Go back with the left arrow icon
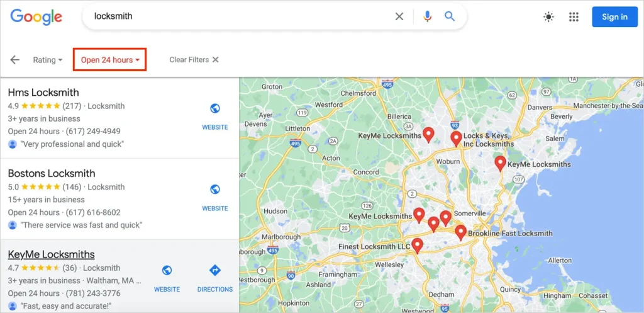 pyautogui.click(x=15, y=60)
